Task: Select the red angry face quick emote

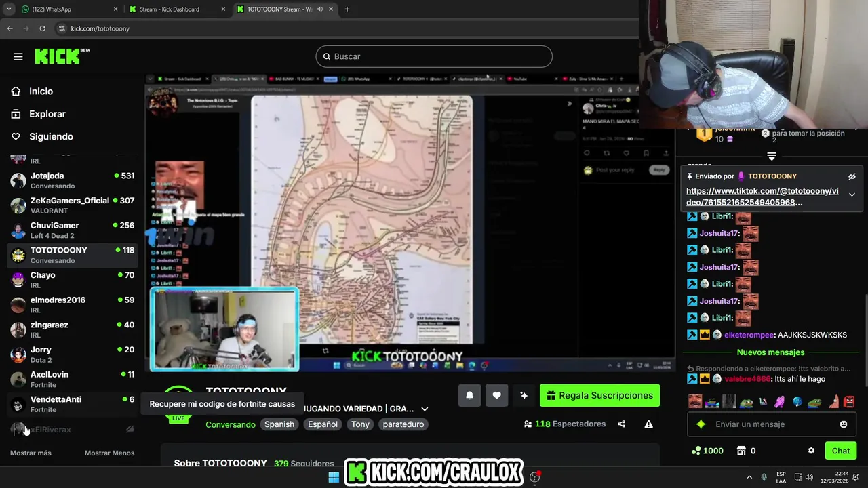Action: coord(849,402)
